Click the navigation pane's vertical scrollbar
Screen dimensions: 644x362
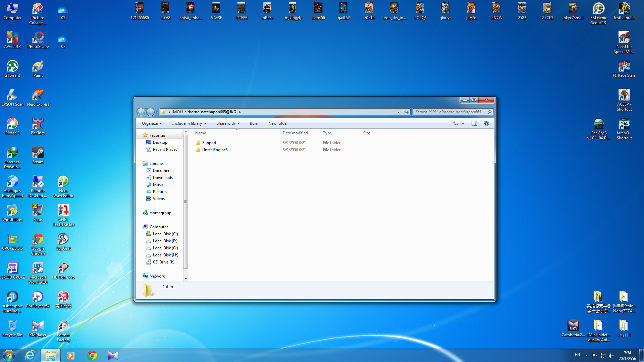pyautogui.click(x=185, y=201)
